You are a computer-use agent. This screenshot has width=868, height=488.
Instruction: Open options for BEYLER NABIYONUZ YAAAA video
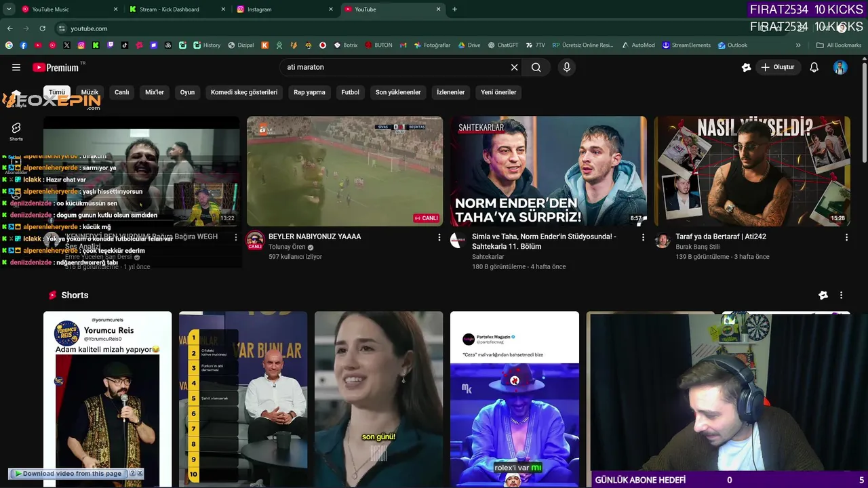pos(439,237)
